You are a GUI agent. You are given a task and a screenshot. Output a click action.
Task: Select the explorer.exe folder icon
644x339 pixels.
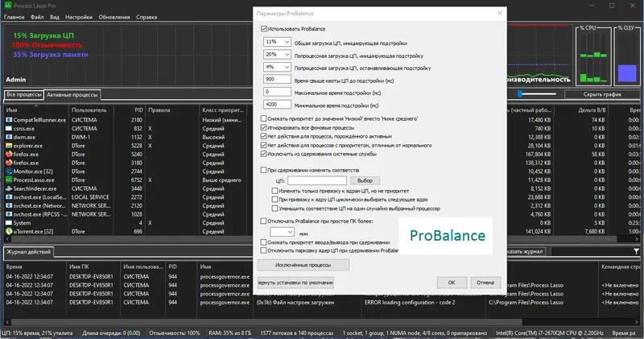point(9,146)
